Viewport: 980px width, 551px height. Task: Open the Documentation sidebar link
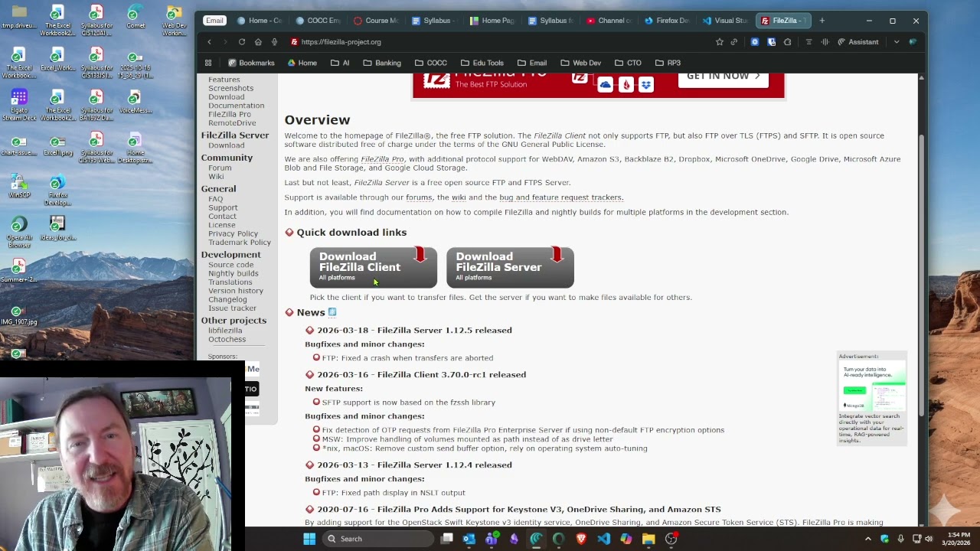tap(236, 106)
